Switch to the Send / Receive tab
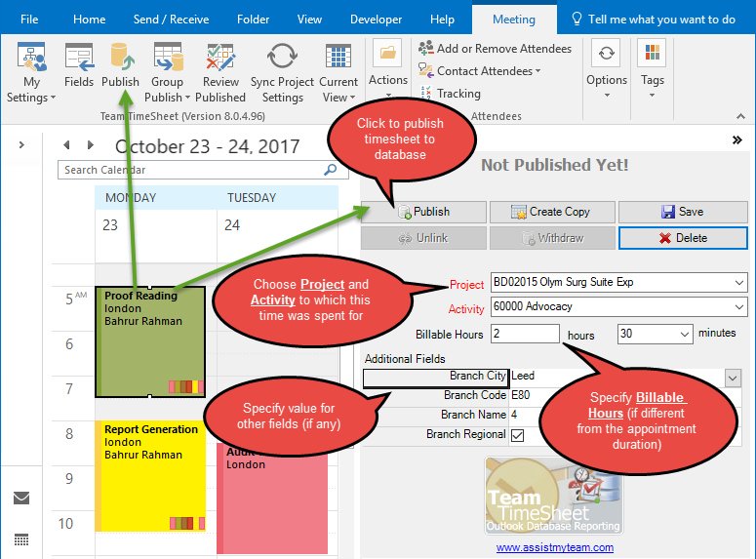This screenshot has height=559, width=756. 171,20
